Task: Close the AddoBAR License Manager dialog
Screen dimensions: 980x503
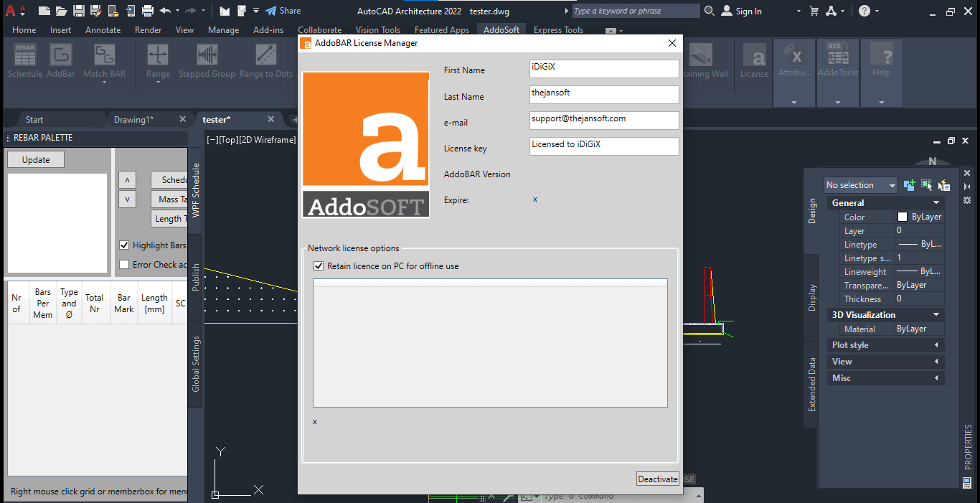Action: pyautogui.click(x=672, y=43)
